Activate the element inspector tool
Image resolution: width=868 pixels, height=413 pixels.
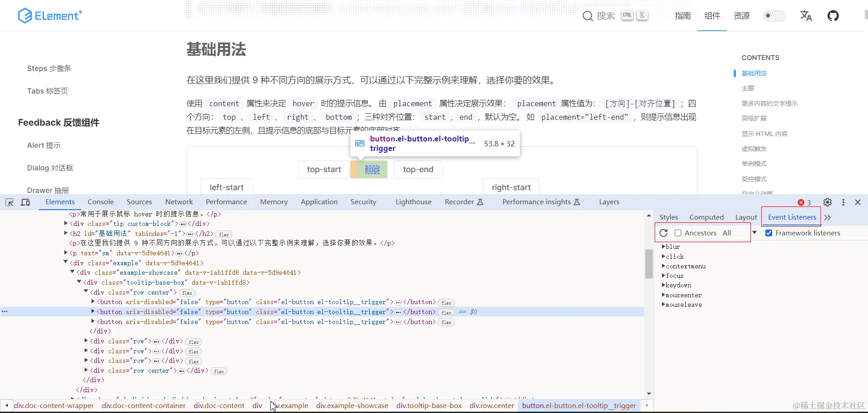tap(9, 202)
